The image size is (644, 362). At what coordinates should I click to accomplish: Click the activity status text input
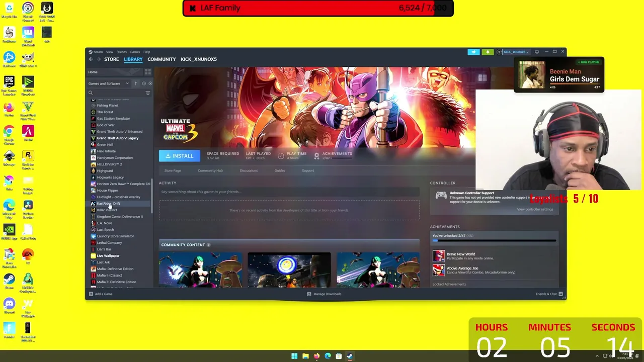click(289, 192)
